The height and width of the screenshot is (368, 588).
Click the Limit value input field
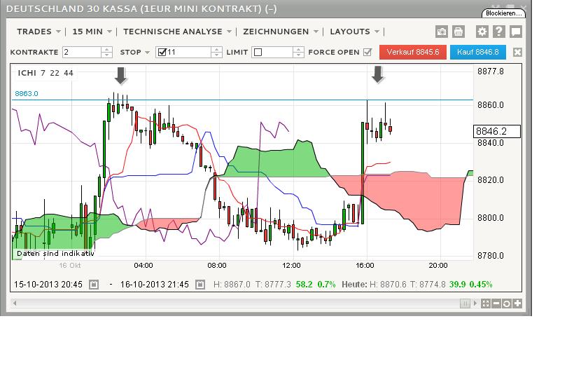(277, 52)
